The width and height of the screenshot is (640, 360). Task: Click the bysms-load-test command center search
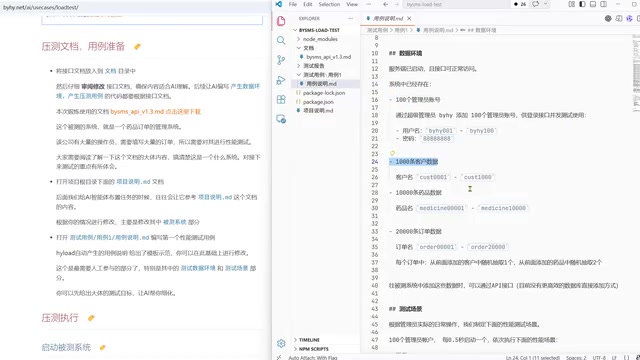(456, 4)
